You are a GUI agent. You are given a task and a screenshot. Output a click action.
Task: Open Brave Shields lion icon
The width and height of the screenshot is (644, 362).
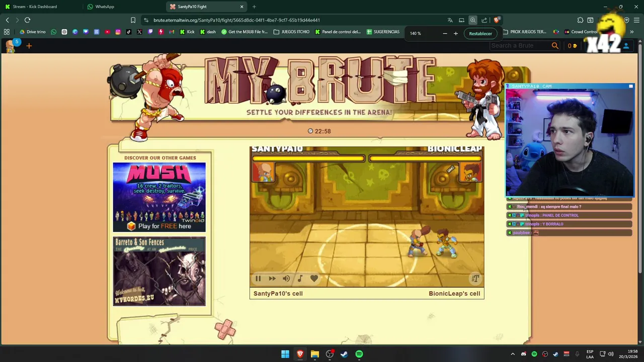pyautogui.click(x=496, y=20)
